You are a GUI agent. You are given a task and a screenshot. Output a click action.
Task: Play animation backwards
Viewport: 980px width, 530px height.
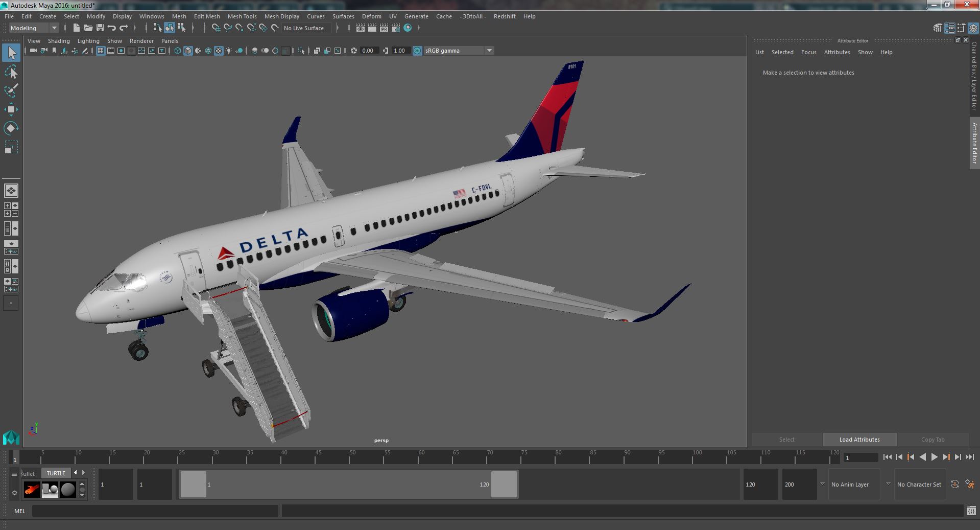(922, 457)
